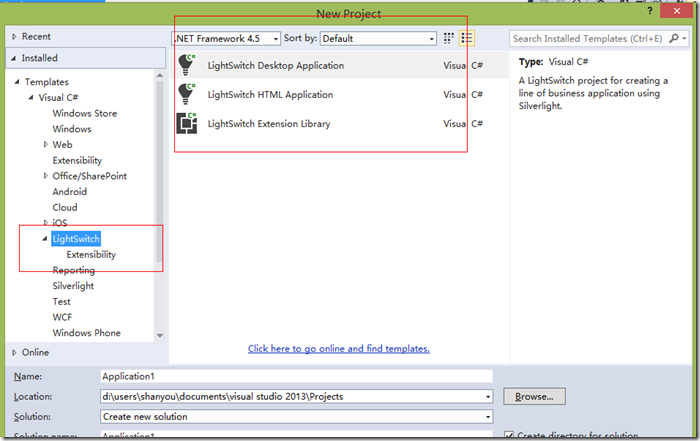Expand the Online section

(14, 353)
